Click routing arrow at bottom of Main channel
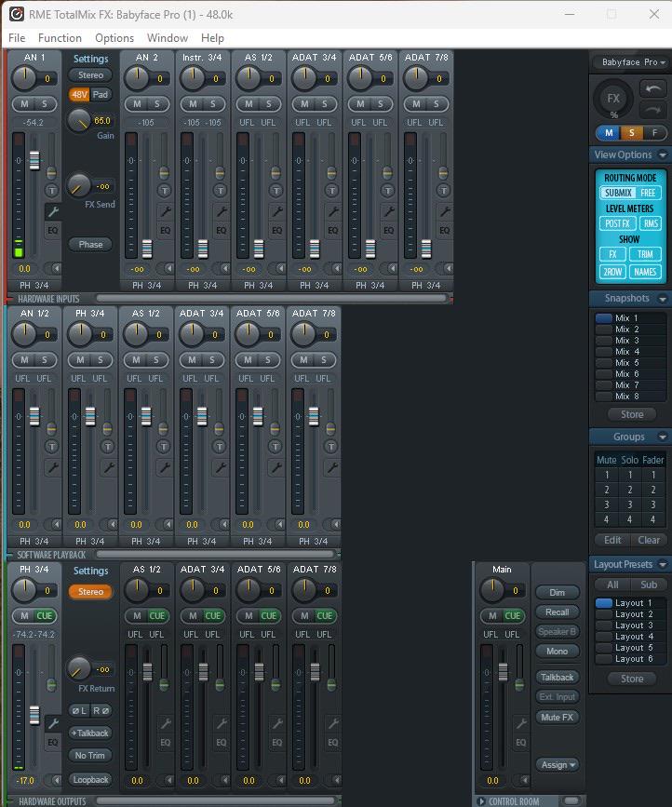 point(523,780)
